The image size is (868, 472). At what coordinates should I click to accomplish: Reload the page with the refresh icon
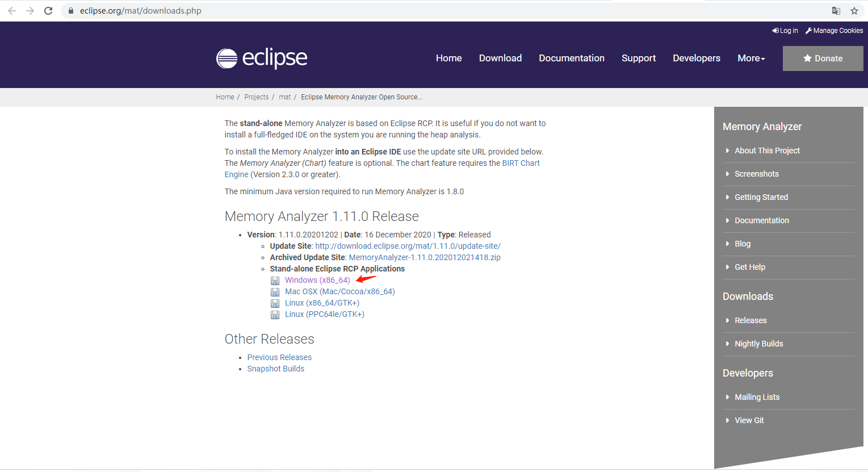coord(48,11)
